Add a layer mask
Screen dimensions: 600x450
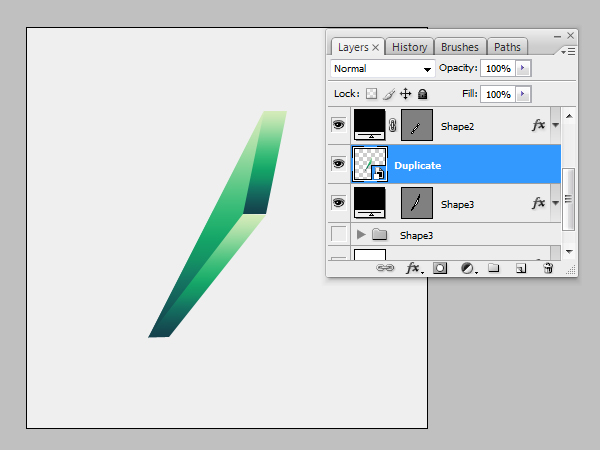coord(440,268)
